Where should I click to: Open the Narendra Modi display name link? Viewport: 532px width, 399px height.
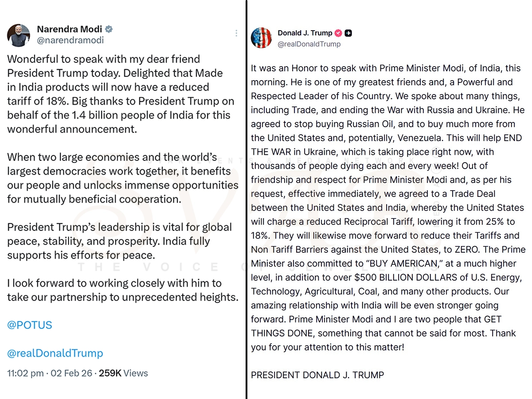coord(69,29)
